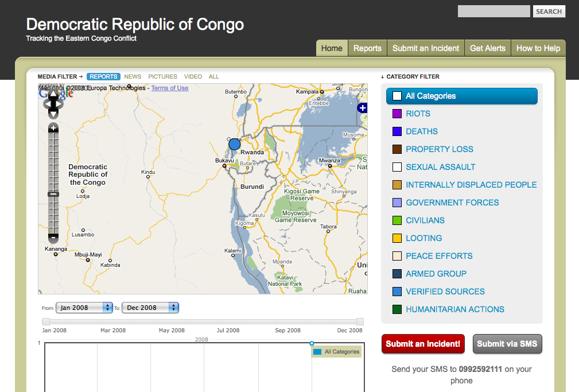Open the Get Alerts tab
579x392 pixels.
[487, 48]
